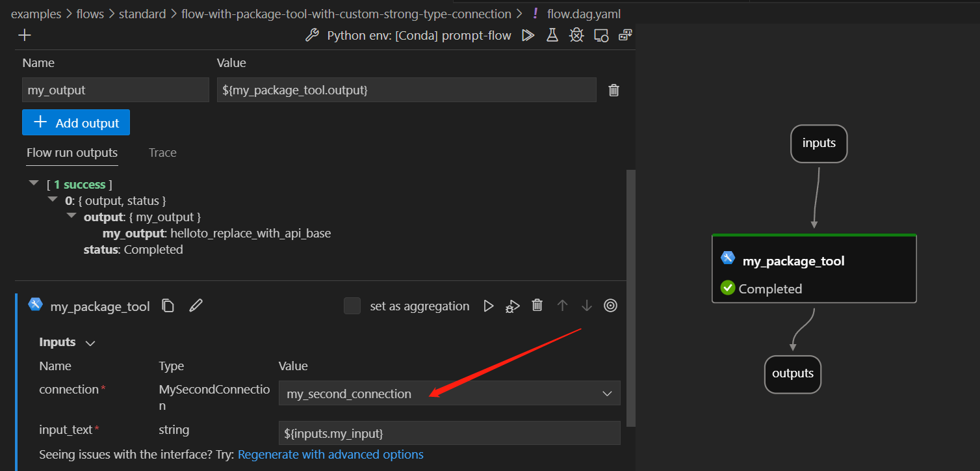Enable the set as aggregation checkbox

point(352,306)
